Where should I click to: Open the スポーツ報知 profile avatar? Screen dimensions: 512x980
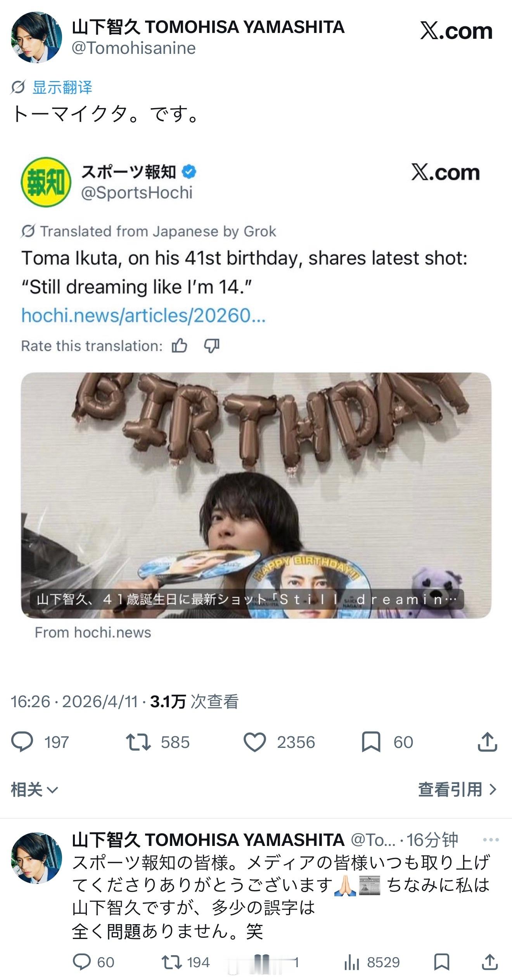tap(46, 182)
